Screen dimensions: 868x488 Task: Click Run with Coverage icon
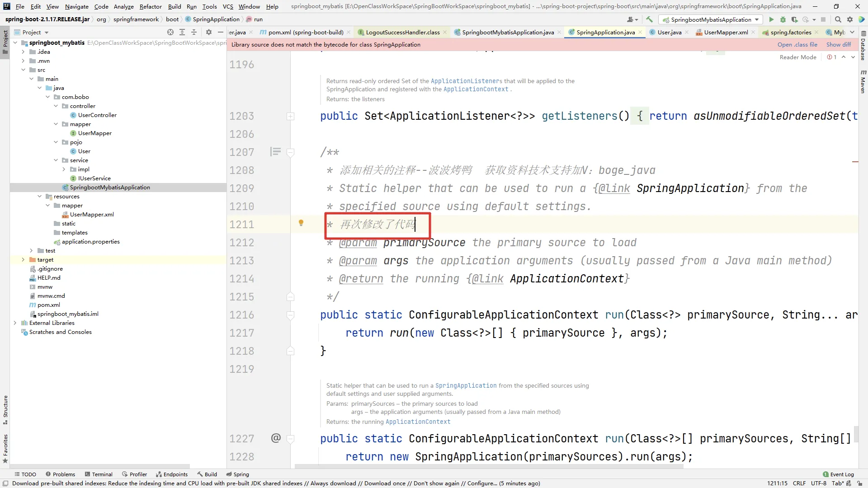point(794,19)
